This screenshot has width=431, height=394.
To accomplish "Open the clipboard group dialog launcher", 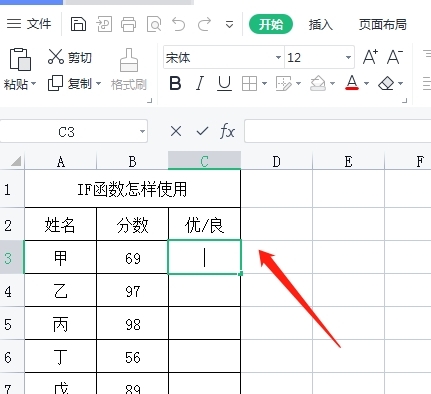I will click(x=150, y=100).
